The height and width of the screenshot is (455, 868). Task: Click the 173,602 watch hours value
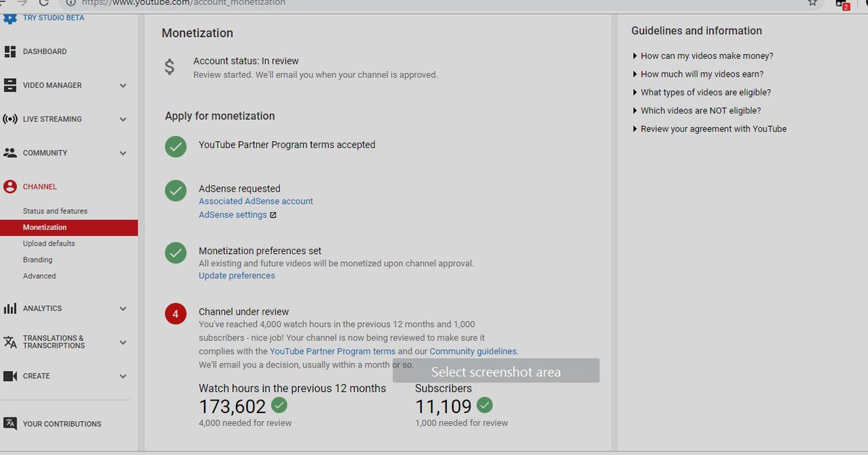[x=233, y=407]
